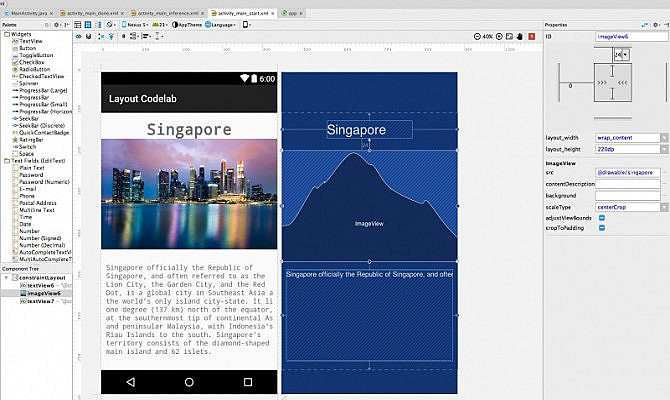Open the API 21 version selector
The width and height of the screenshot is (670, 400).
(160, 25)
